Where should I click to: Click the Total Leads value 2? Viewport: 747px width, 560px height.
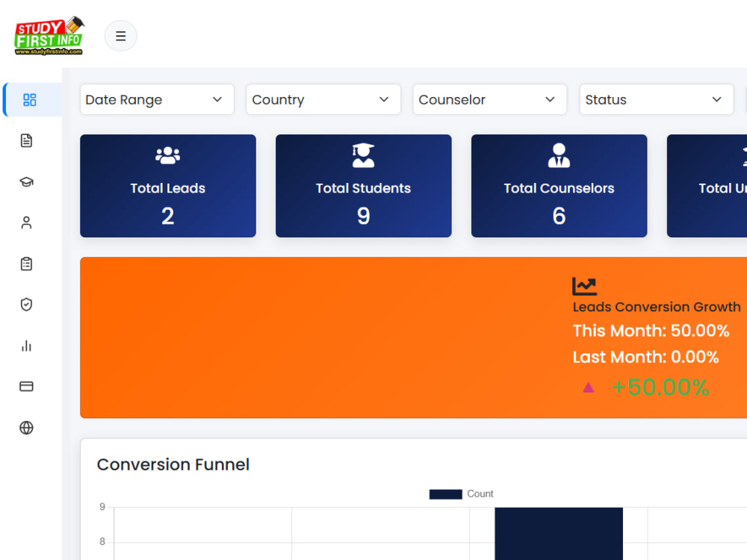click(x=167, y=217)
